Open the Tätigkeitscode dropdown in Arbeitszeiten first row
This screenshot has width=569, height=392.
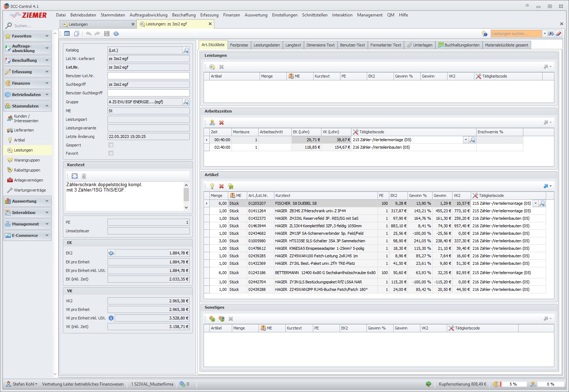pyautogui.click(x=466, y=140)
